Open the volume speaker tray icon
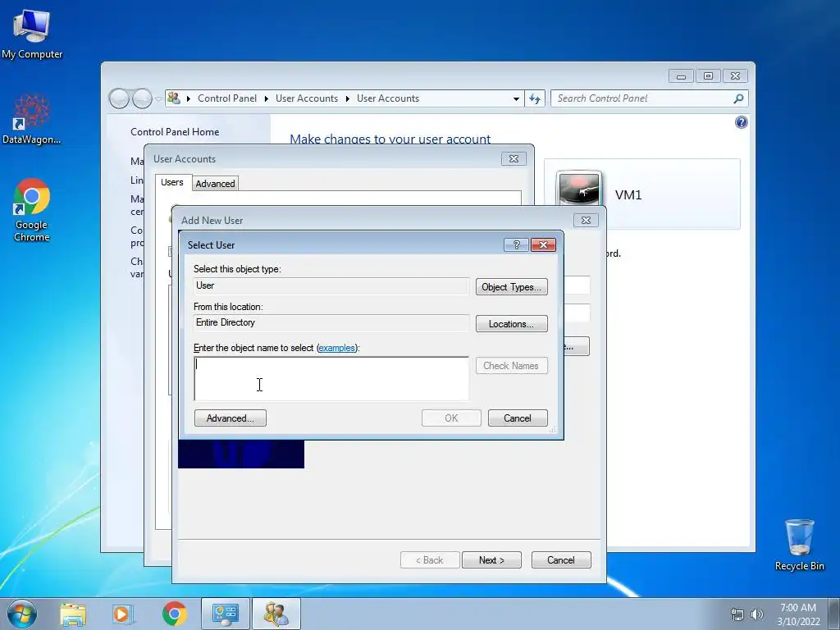The height and width of the screenshot is (630, 840). 757,614
